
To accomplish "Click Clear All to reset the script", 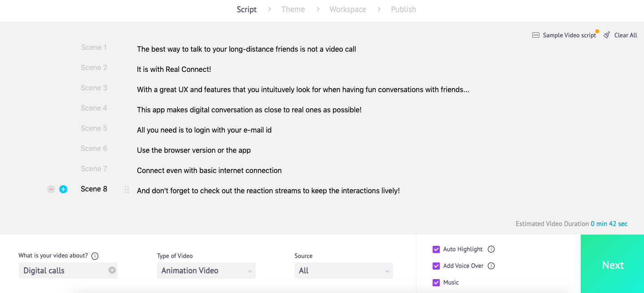I will click(626, 35).
